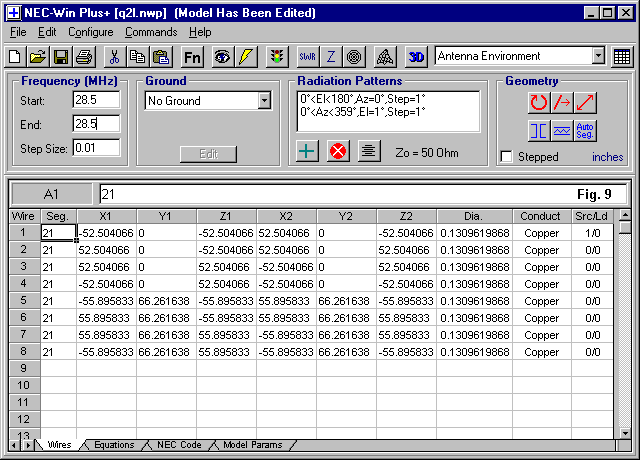Viewport: 640px width, 460px height.
Task: Switch to the Equations tab
Action: point(113,445)
